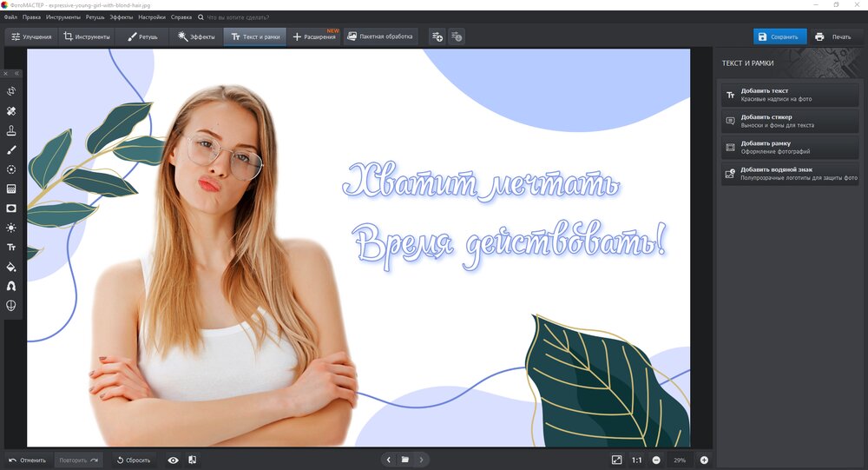Switch to the Эффекты toolbar tab

pyautogui.click(x=196, y=36)
